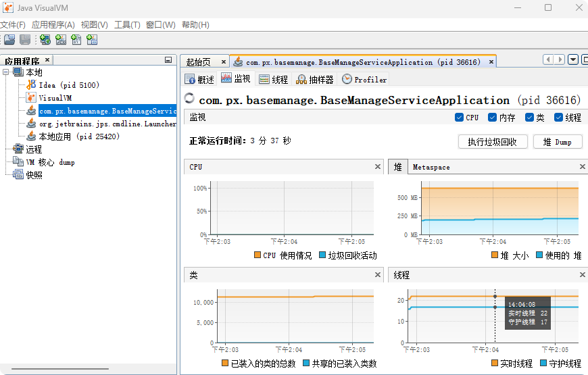Select the VM 核心 dump node
The image size is (588, 375).
[50, 162]
